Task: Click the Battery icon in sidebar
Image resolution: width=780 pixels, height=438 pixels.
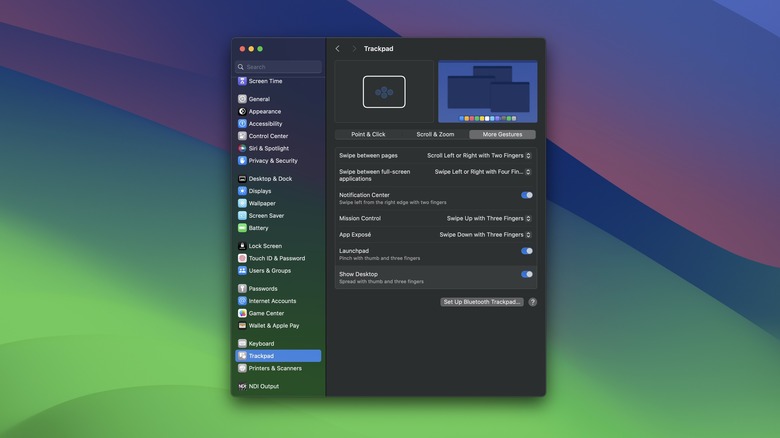Action: (242, 228)
